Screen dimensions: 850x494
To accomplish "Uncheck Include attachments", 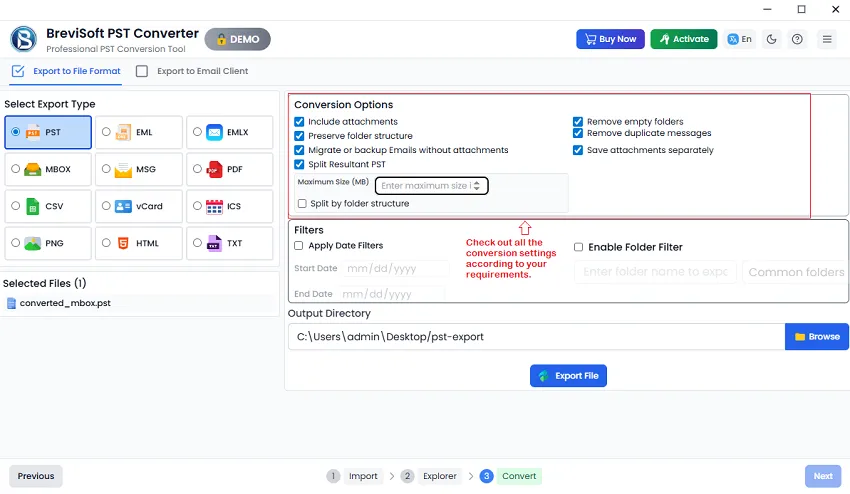I will 299,121.
